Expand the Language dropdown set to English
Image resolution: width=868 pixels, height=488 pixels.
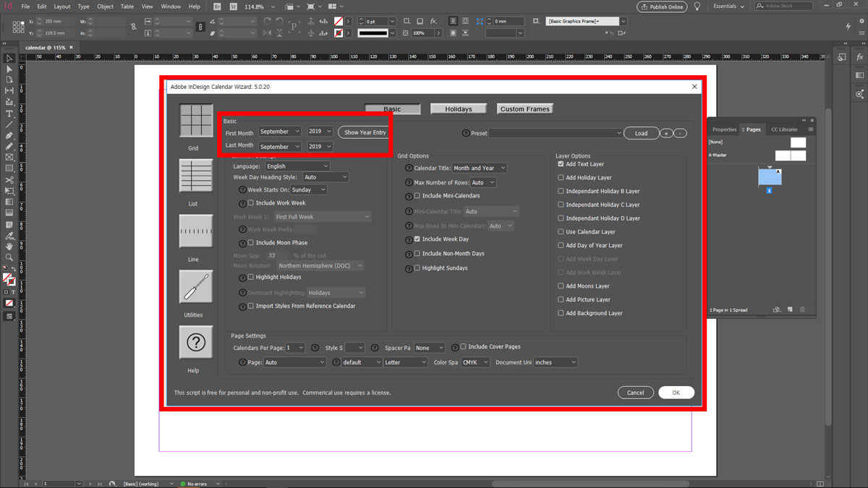pos(297,166)
